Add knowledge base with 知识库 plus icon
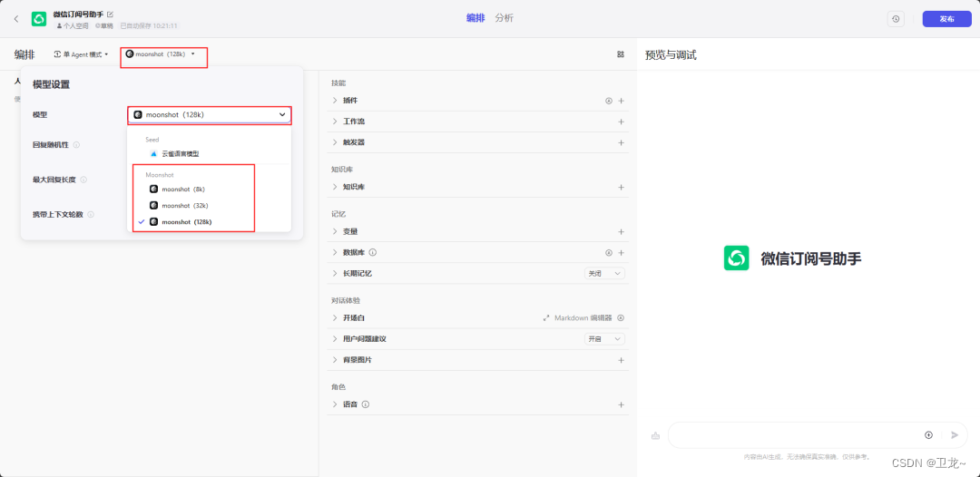The height and width of the screenshot is (477, 980). click(x=622, y=187)
